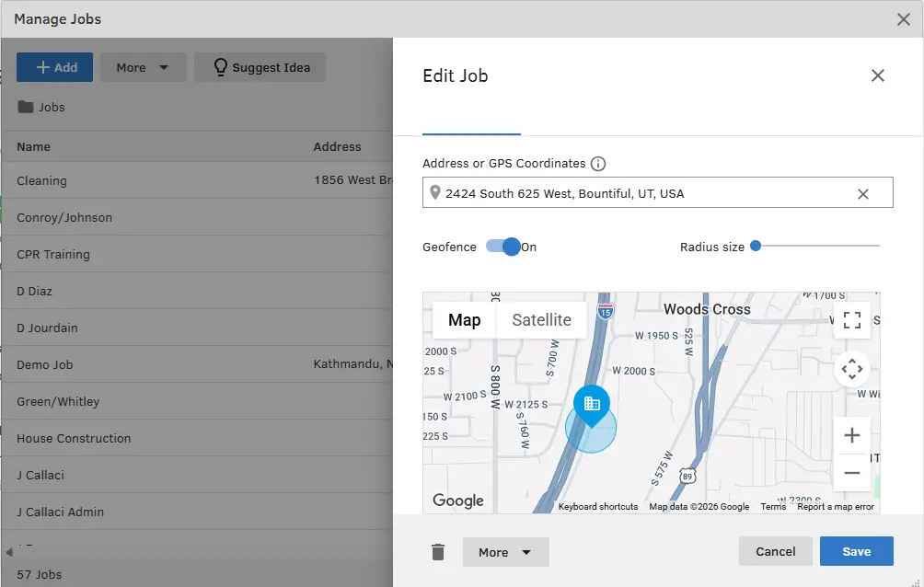Select the D Jourdain job
This screenshot has height=587, width=924.
197,328
